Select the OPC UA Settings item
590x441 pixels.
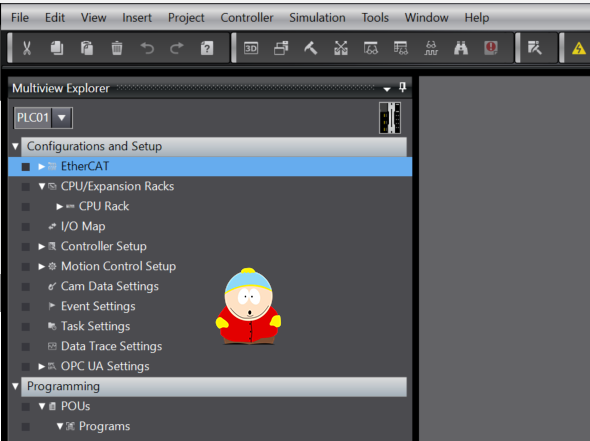pos(105,366)
